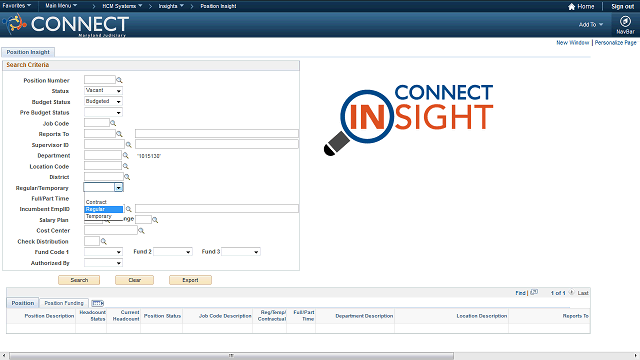Open the Personalize Page link
640x360 pixels.
click(x=615, y=42)
